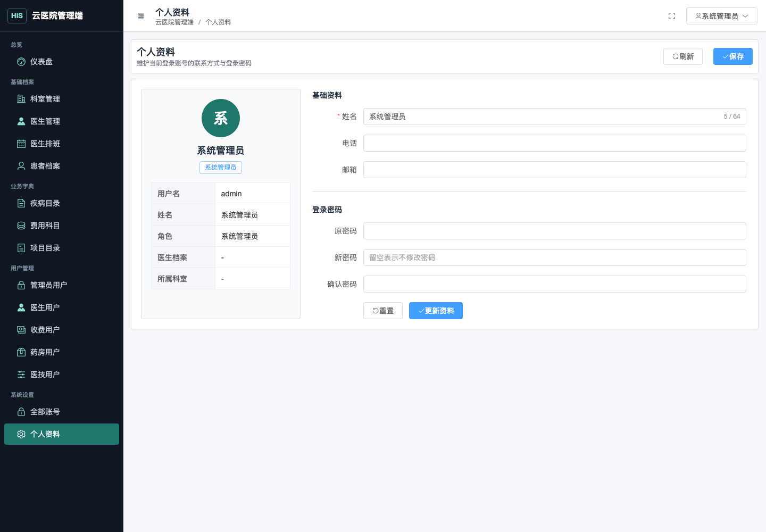Click the 刷新 refresh button

[683, 56]
